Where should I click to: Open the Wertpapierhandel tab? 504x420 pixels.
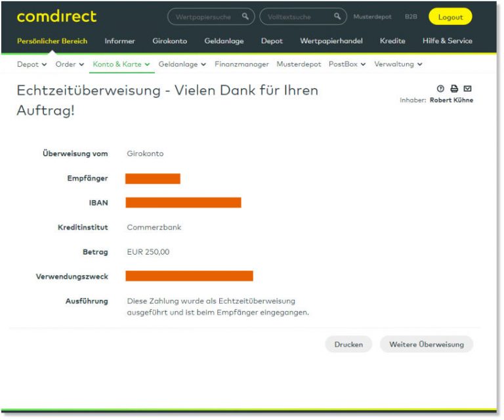tap(331, 41)
